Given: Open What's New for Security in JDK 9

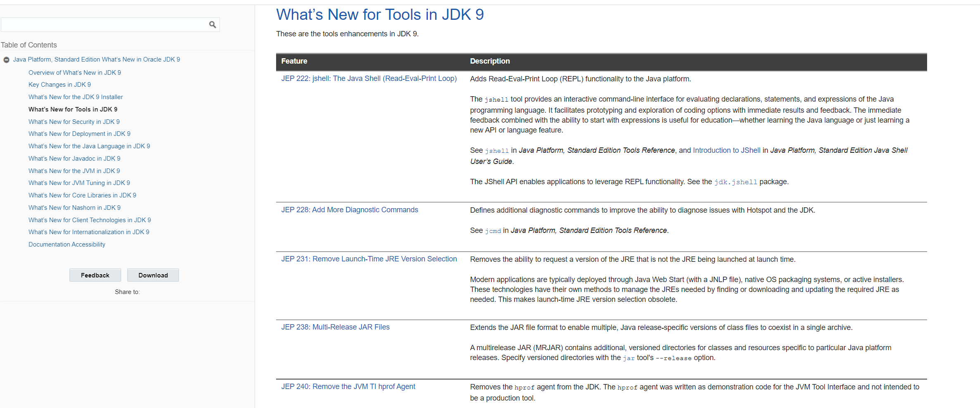Looking at the screenshot, I should 74,122.
